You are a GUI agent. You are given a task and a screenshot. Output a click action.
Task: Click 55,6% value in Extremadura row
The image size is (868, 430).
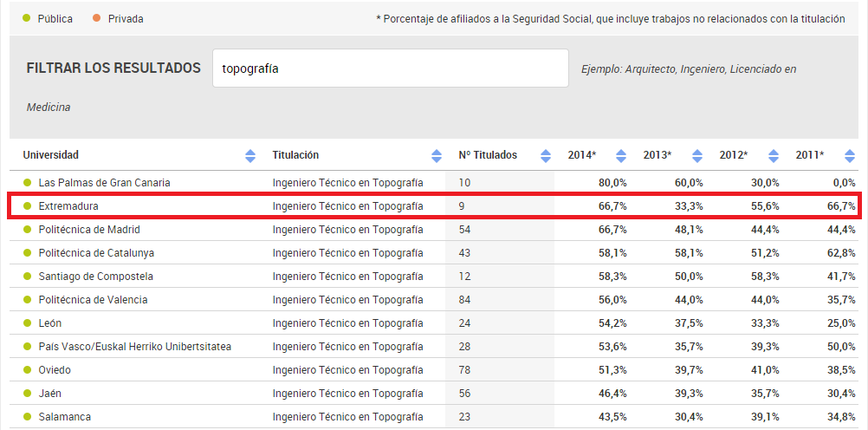click(x=765, y=206)
